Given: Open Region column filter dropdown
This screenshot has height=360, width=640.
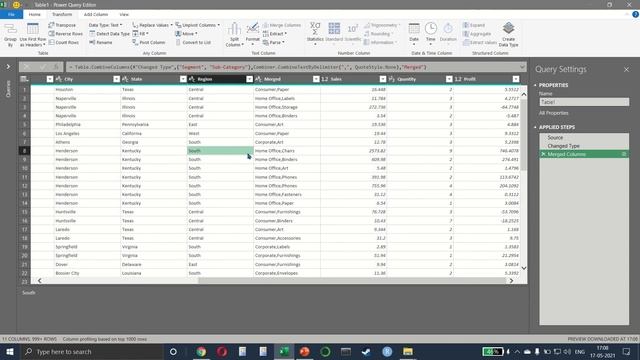Looking at the screenshot, I should tap(249, 79).
